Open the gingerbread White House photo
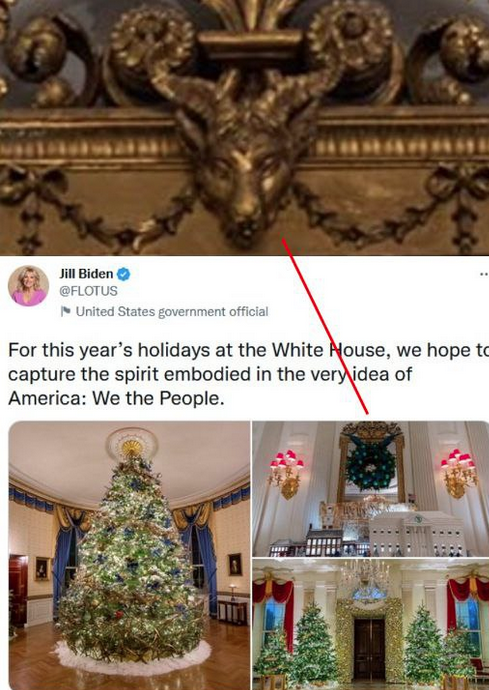This screenshot has width=489, height=690. click(371, 489)
